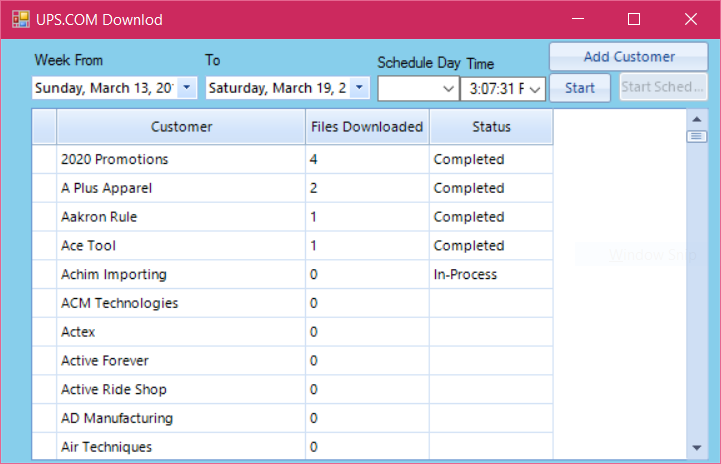The height and width of the screenshot is (464, 721).
Task: Open the Time dropdown arrow
Action: pyautogui.click(x=535, y=89)
